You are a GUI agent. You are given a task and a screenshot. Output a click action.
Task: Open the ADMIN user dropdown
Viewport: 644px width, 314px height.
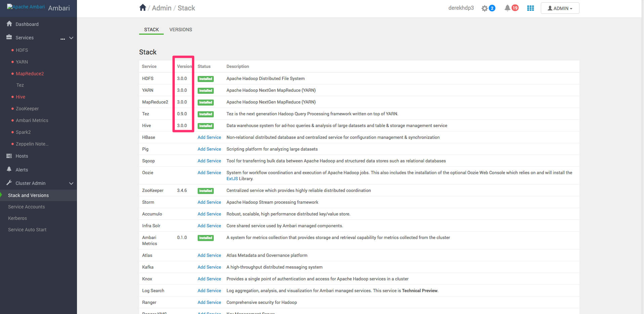pyautogui.click(x=559, y=8)
